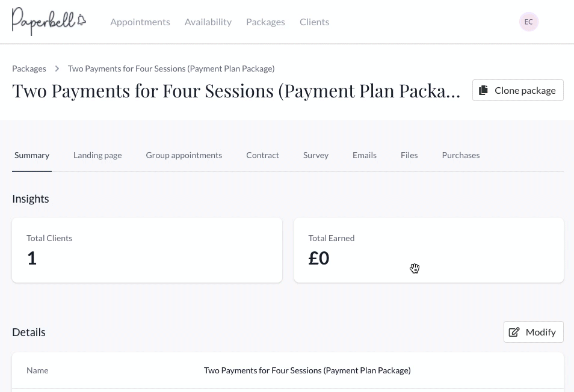Switch to the Emails tab
Screen dimensions: 574x392
click(364, 155)
